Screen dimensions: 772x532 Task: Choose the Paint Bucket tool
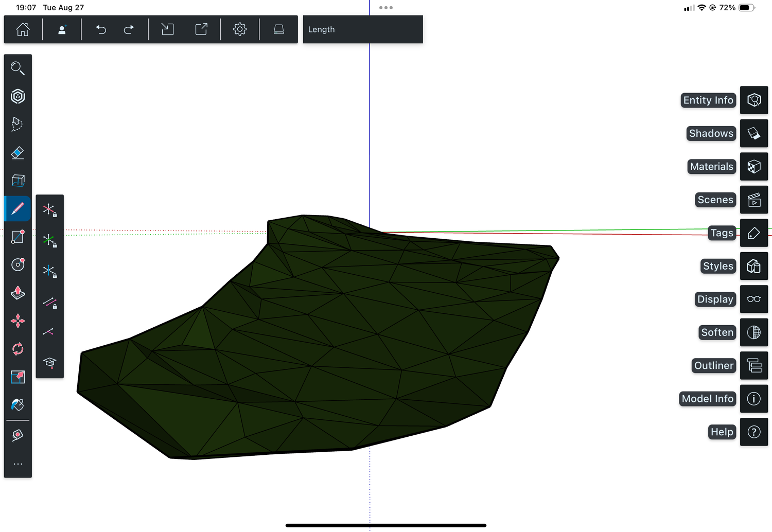[x=17, y=405]
